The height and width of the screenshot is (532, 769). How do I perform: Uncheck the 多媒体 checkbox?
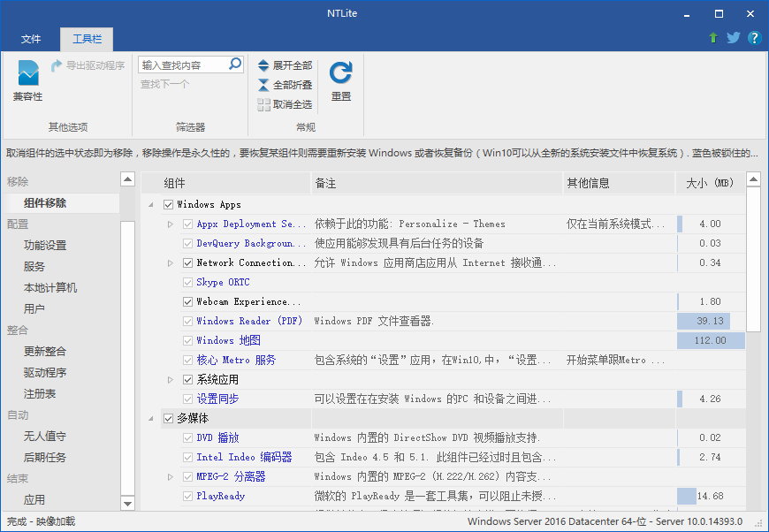point(168,419)
